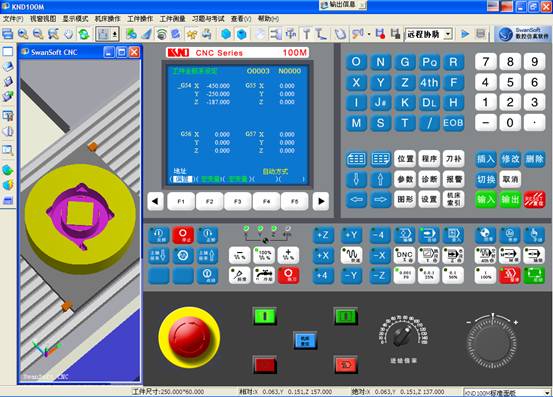553x397 pixels.
Task: Toggle the 100% feed override key
Action: coord(264,255)
